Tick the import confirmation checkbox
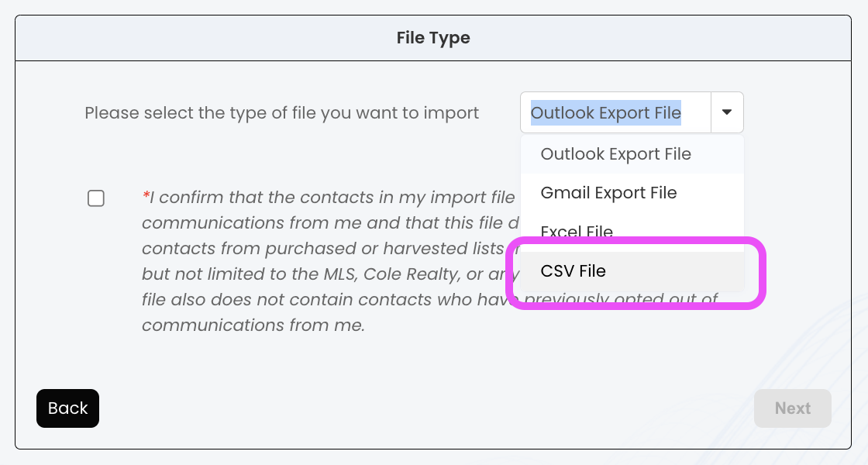The image size is (868, 465). tap(96, 198)
